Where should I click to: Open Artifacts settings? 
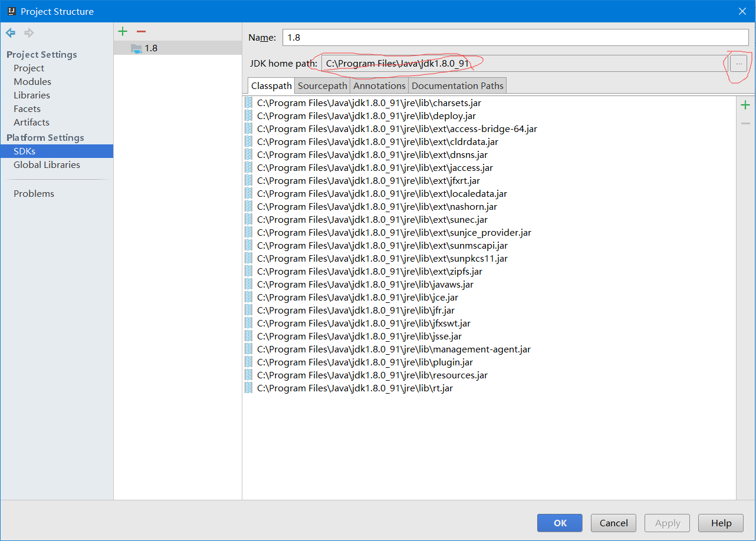click(31, 122)
